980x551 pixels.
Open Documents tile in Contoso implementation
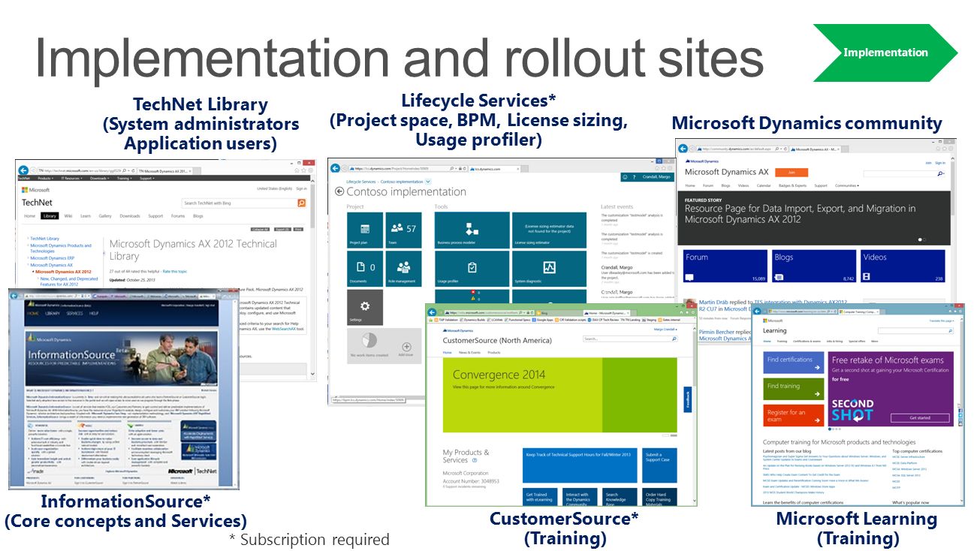click(365, 269)
